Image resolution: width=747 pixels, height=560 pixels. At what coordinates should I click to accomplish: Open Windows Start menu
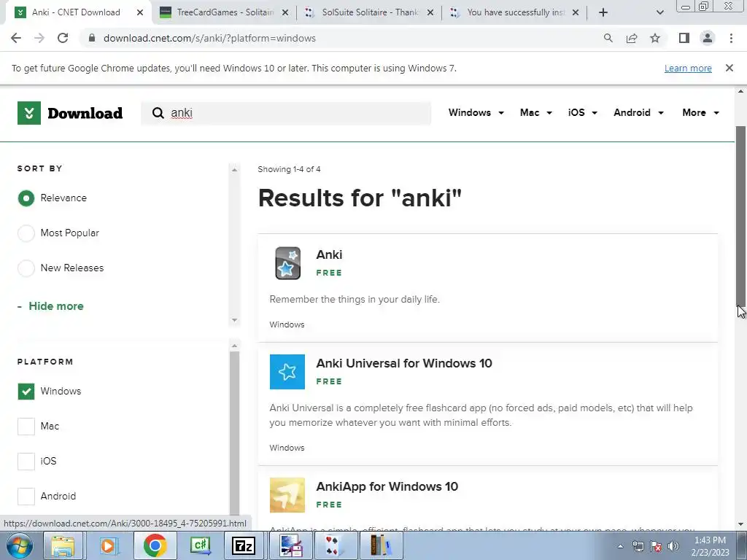click(20, 545)
